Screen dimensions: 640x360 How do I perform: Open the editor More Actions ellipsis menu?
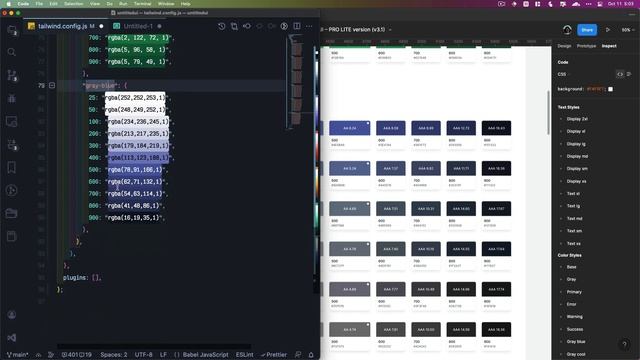point(309,26)
